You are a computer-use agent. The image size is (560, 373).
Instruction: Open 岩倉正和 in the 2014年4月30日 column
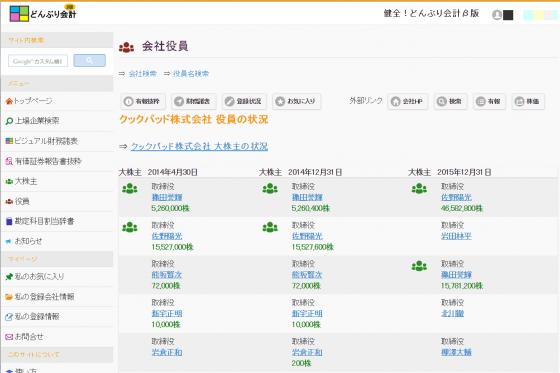tap(167, 352)
